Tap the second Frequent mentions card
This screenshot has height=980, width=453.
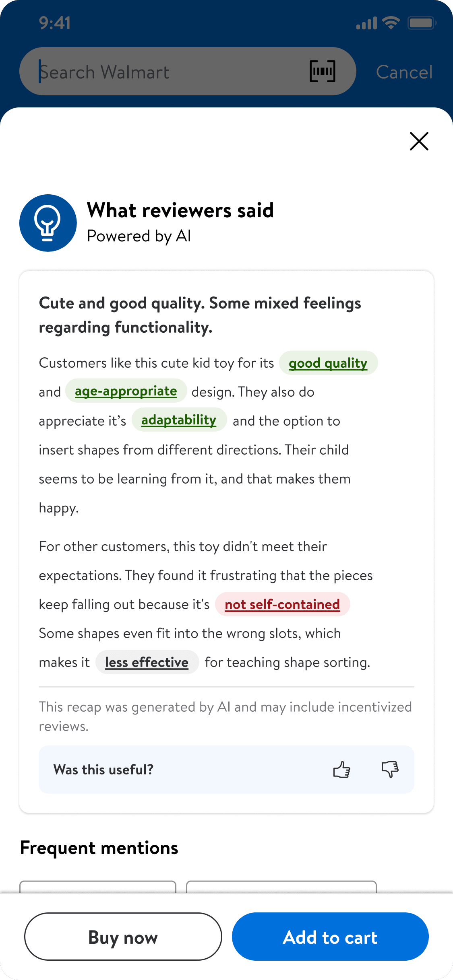click(x=281, y=887)
